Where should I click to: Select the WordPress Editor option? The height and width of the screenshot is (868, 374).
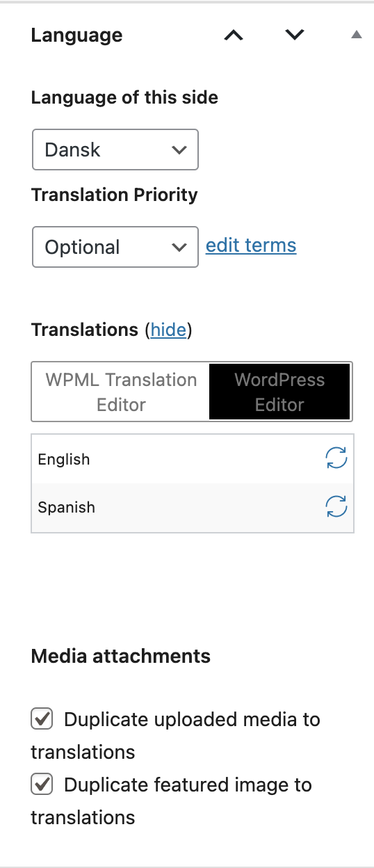(x=279, y=392)
